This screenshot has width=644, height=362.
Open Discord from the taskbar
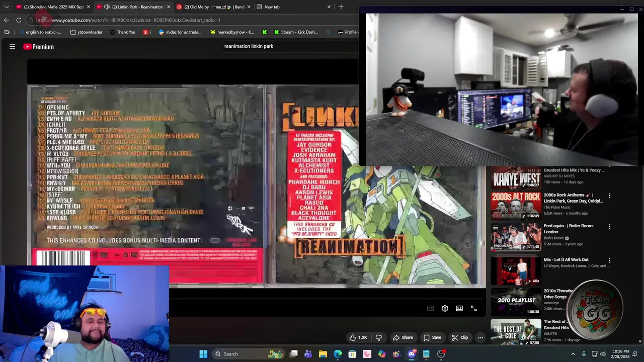click(412, 354)
